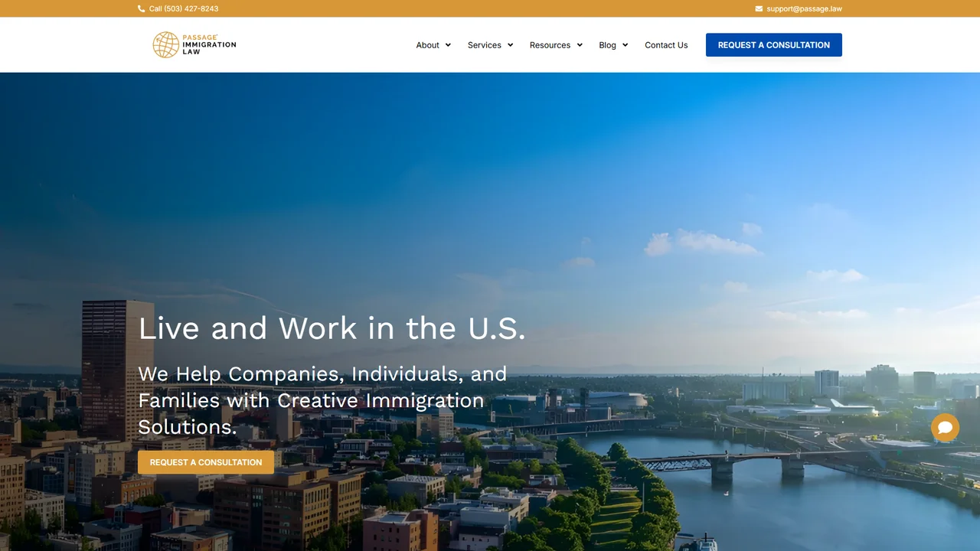Expand the Resources dropdown arrow
980x551 pixels.
580,45
